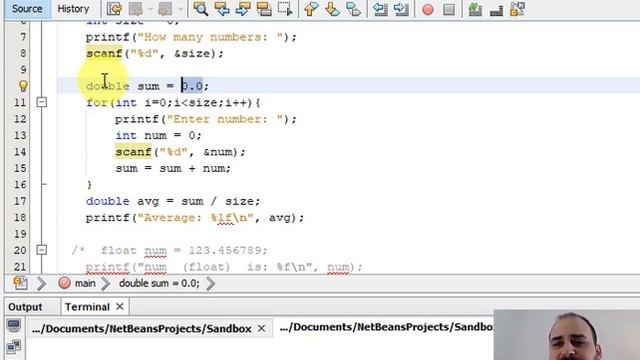Click 'int num = 0;' on line 13

click(158, 135)
